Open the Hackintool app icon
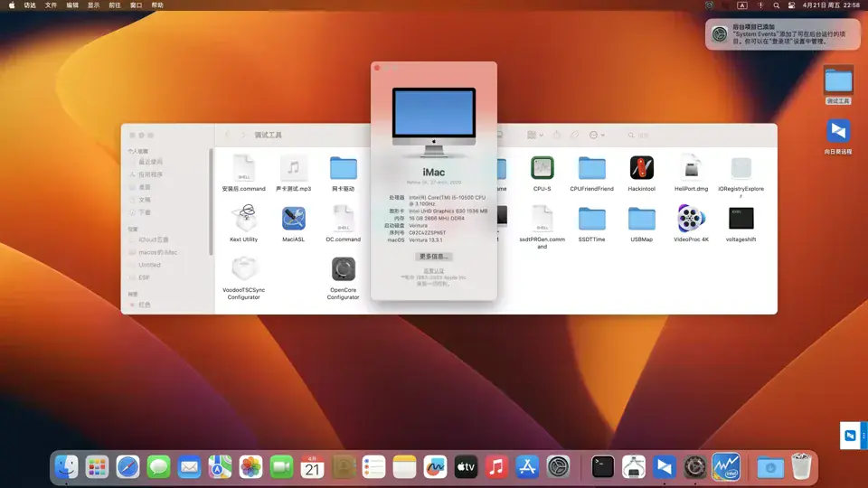This screenshot has width=868, height=488. 642,168
